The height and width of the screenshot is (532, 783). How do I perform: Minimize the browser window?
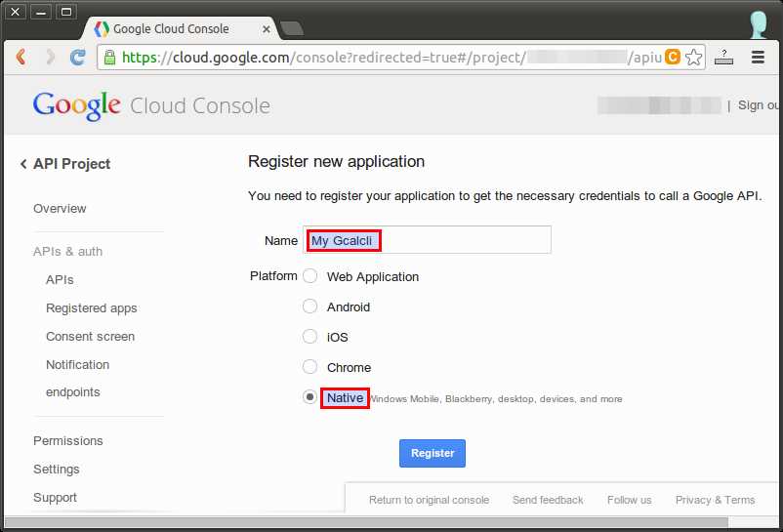tap(41, 12)
